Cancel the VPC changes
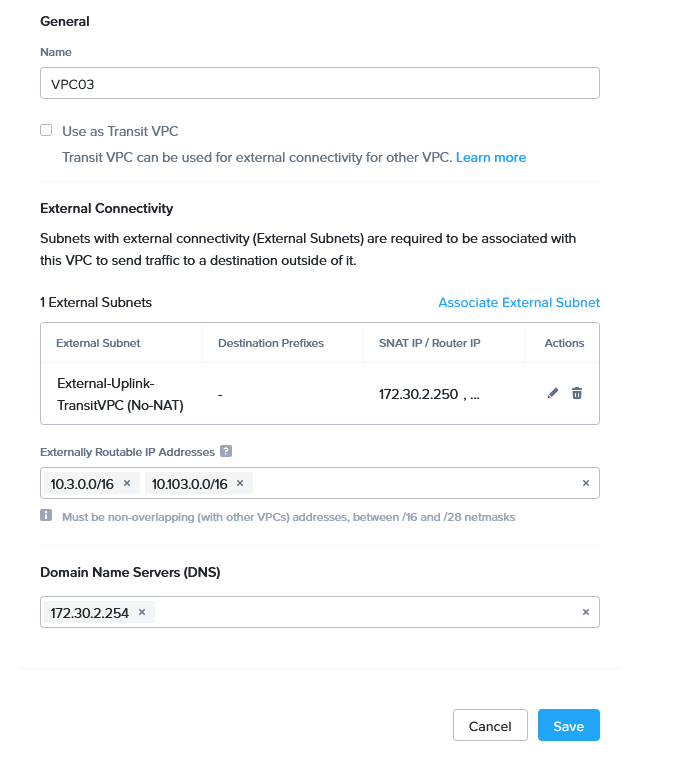679x760 pixels. pyautogui.click(x=490, y=726)
